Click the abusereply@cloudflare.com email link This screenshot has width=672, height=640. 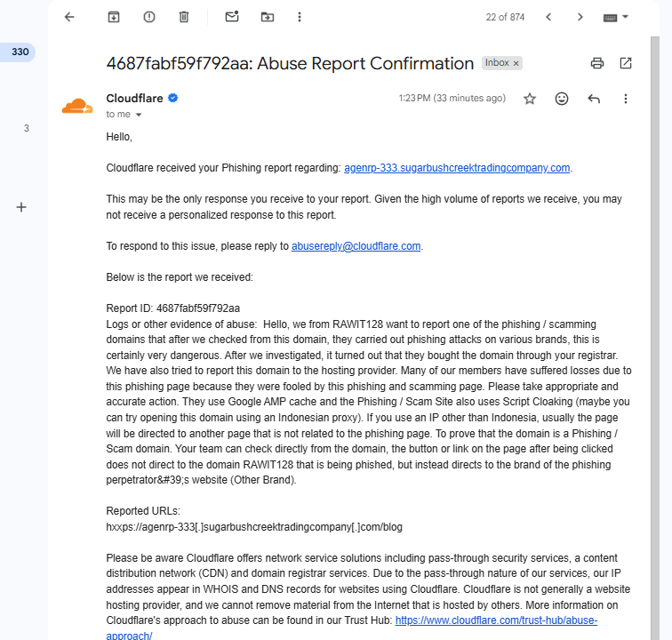point(356,246)
